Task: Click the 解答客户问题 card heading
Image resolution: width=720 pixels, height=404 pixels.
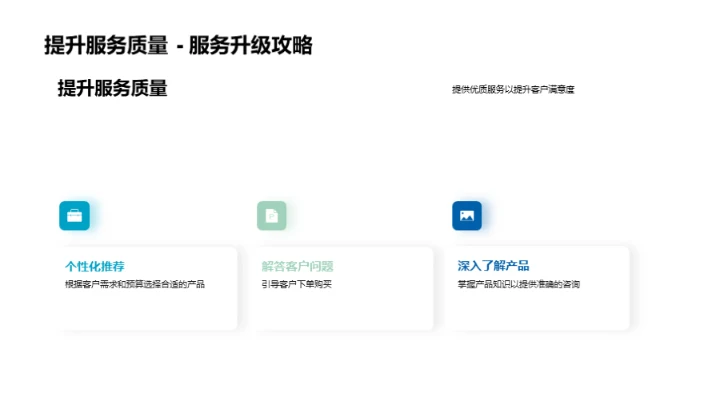Action: 297,266
